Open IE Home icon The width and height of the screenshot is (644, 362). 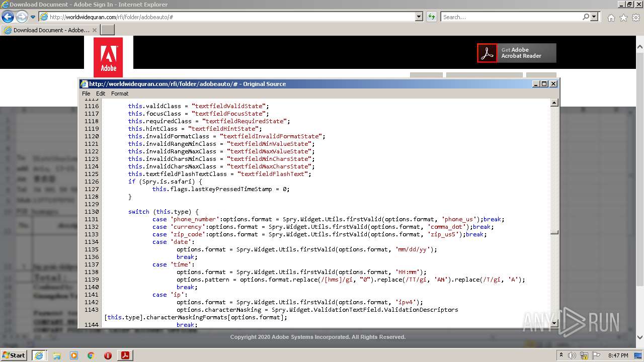[x=611, y=18]
